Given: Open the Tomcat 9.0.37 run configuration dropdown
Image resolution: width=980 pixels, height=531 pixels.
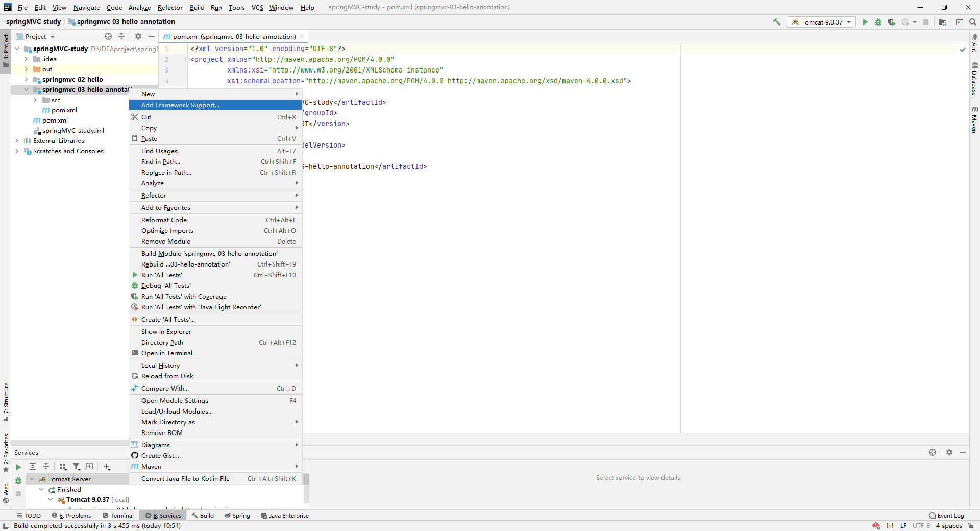Looking at the screenshot, I should (x=821, y=22).
